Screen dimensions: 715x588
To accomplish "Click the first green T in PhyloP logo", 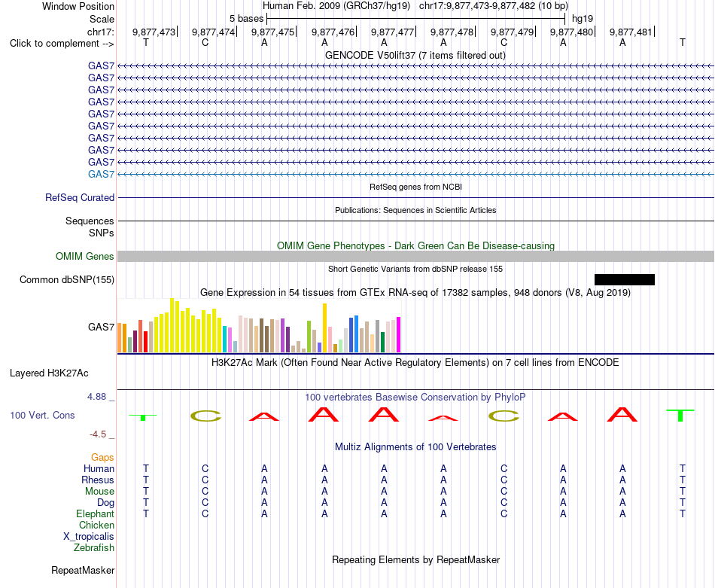I will [143, 417].
